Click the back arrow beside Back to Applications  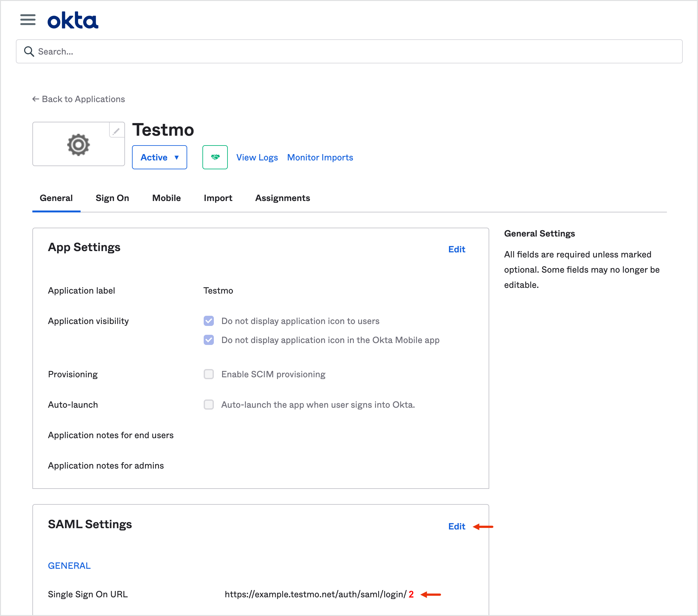pos(36,99)
